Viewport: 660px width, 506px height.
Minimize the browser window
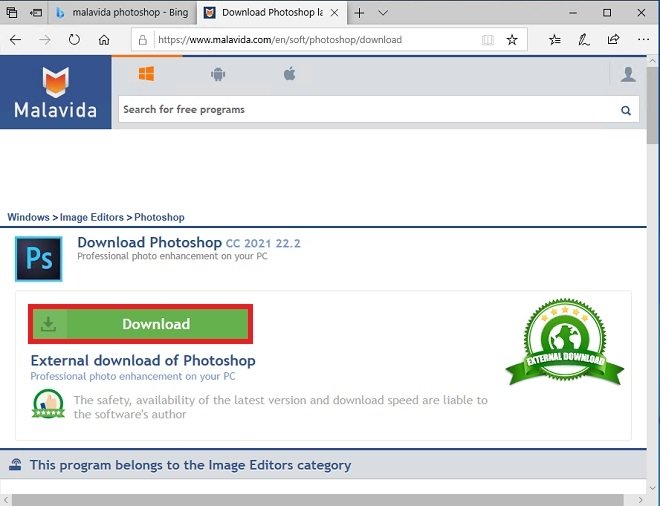[x=573, y=13]
